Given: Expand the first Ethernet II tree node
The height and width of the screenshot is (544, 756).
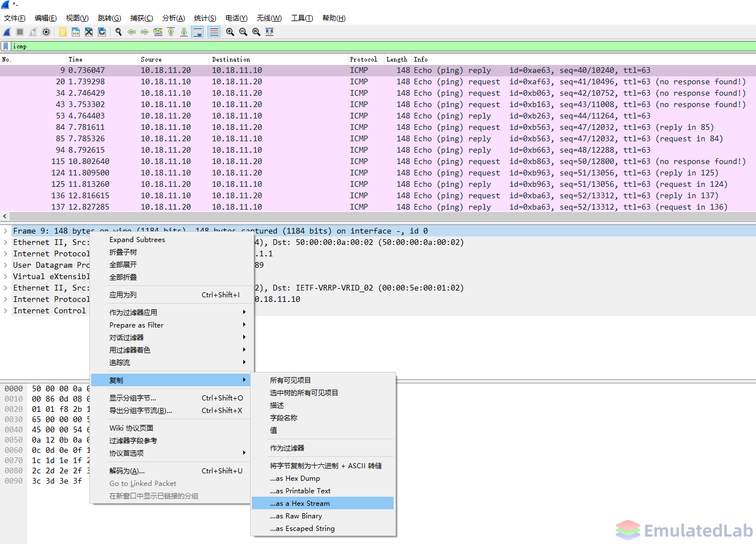Looking at the screenshot, I should point(6,242).
